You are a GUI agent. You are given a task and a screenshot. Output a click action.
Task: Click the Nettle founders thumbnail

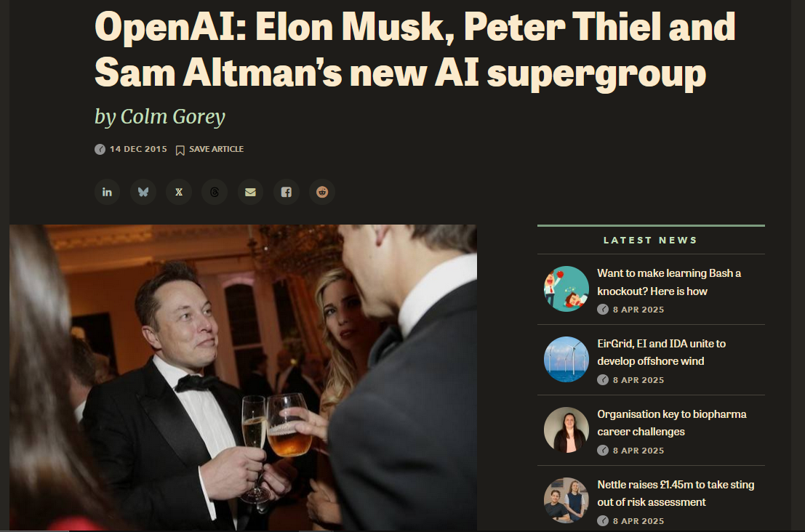pyautogui.click(x=566, y=500)
